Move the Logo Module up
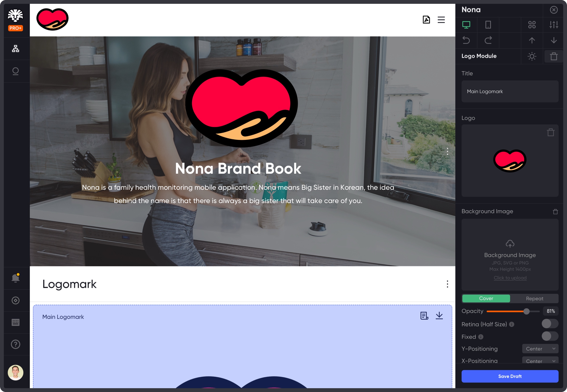Screen dimensions: 567x392 point(532,40)
